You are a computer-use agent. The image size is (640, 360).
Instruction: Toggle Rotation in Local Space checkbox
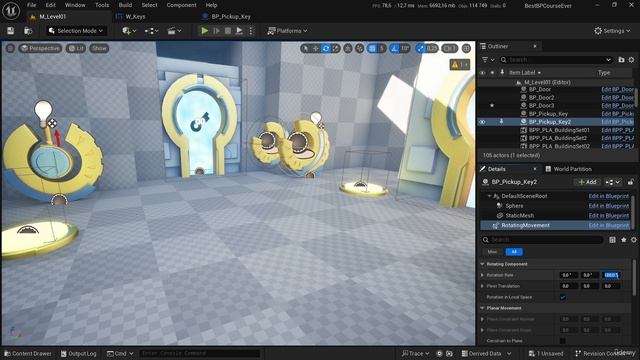click(x=563, y=297)
